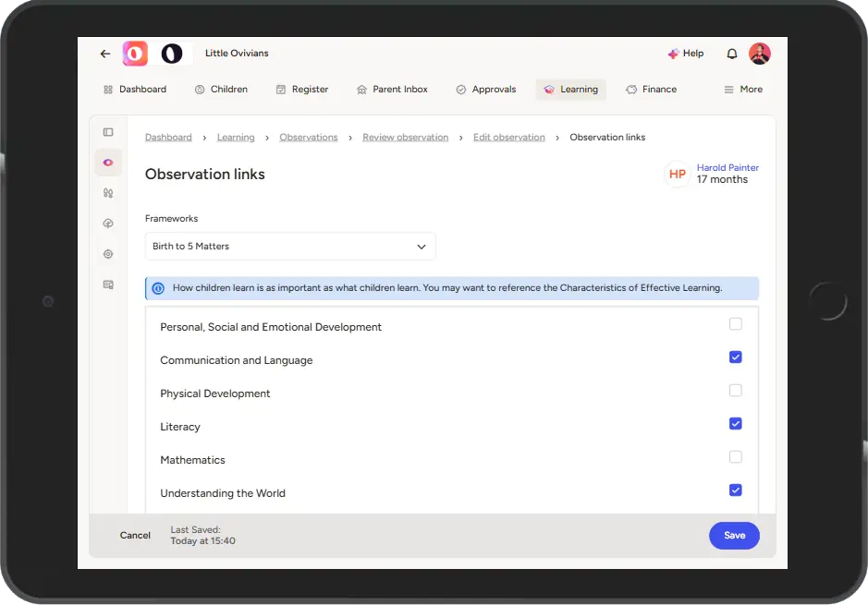Follow the Review observation breadcrumb link
Screen dimensions: 868x605
coord(405,138)
